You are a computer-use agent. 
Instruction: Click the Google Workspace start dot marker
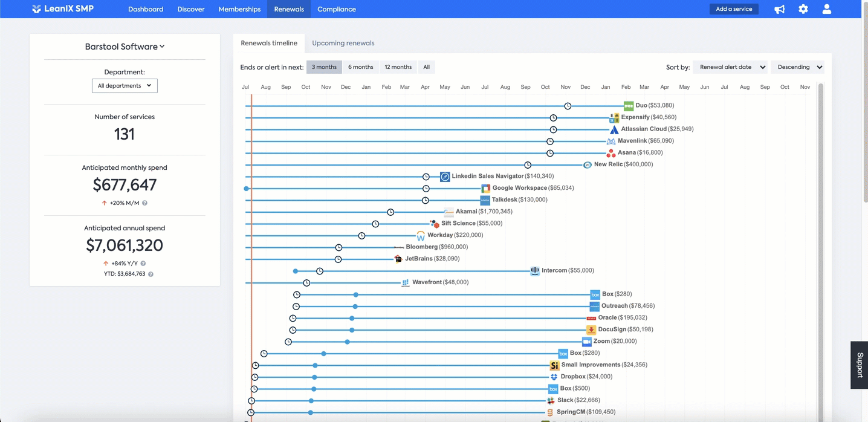tap(246, 189)
